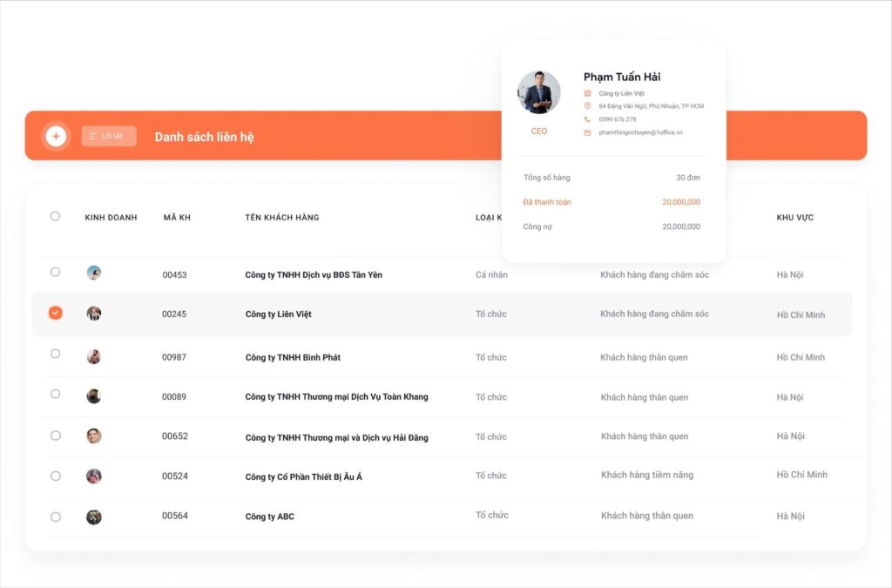892x588 pixels.
Task: Click the Danh sách liên hệ title
Action: [204, 137]
